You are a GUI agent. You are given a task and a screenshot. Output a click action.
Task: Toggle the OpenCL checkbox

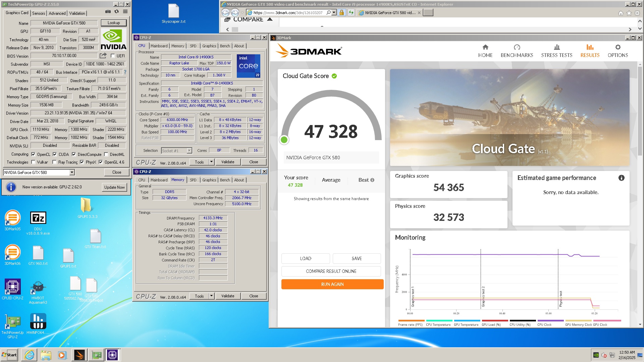click(33, 155)
